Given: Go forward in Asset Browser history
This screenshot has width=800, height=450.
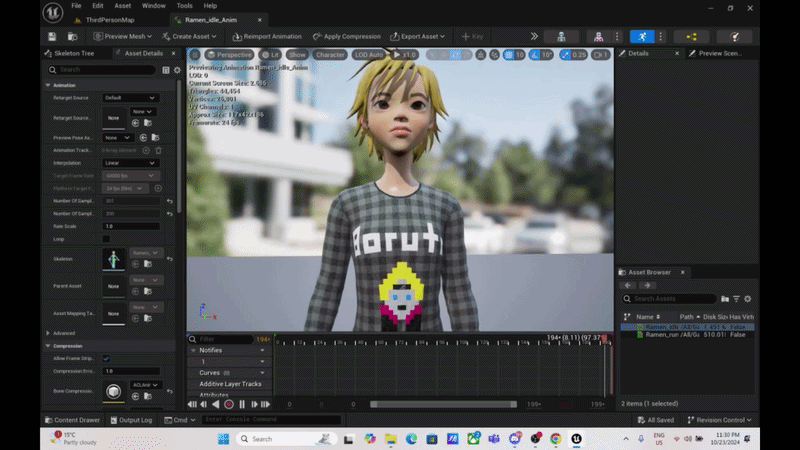Looking at the screenshot, I should point(647,285).
